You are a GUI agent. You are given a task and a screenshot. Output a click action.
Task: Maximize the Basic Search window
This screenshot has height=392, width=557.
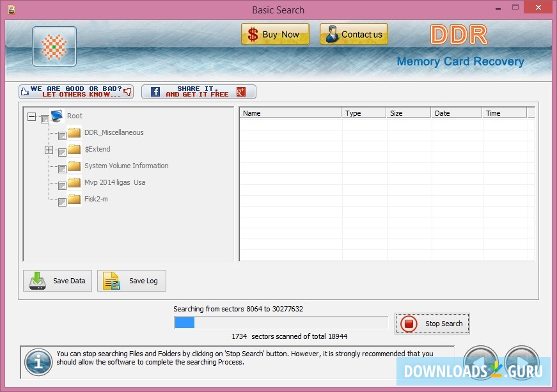tap(515, 7)
